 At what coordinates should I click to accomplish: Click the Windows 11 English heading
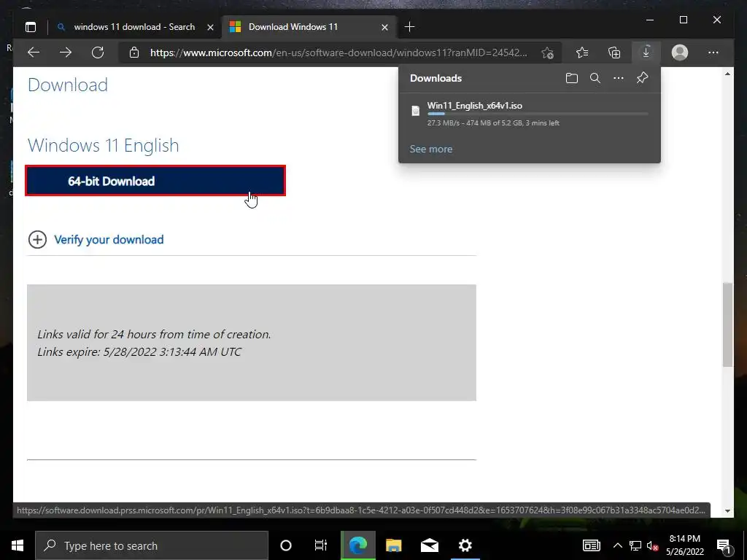tap(104, 145)
